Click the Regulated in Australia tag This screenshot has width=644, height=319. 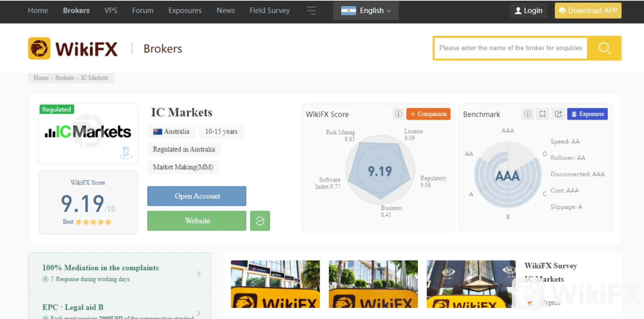pyautogui.click(x=184, y=149)
